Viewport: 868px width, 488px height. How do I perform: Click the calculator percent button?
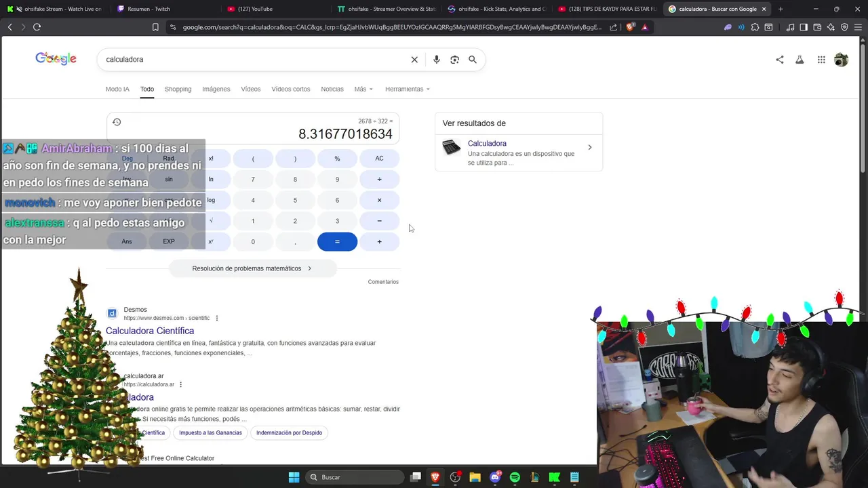click(337, 159)
